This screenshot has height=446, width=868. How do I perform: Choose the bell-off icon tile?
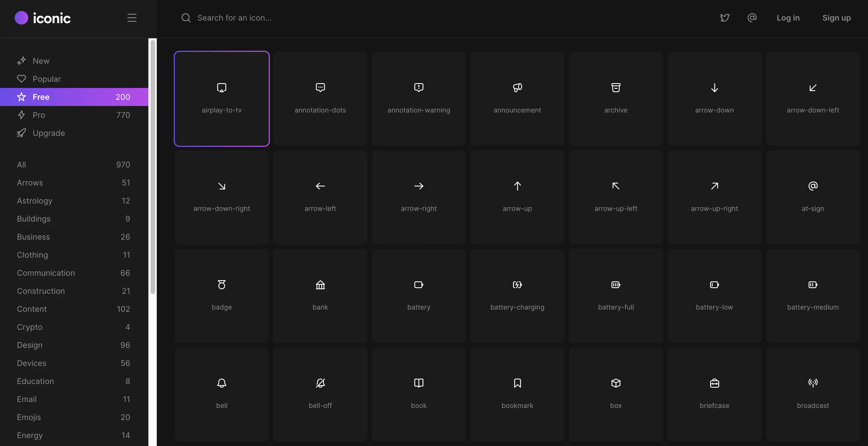click(x=320, y=394)
